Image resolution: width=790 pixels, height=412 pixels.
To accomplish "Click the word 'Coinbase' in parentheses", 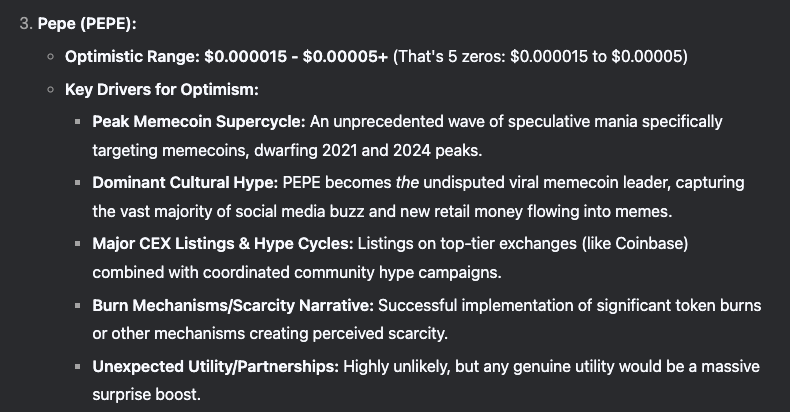I will (648, 244).
